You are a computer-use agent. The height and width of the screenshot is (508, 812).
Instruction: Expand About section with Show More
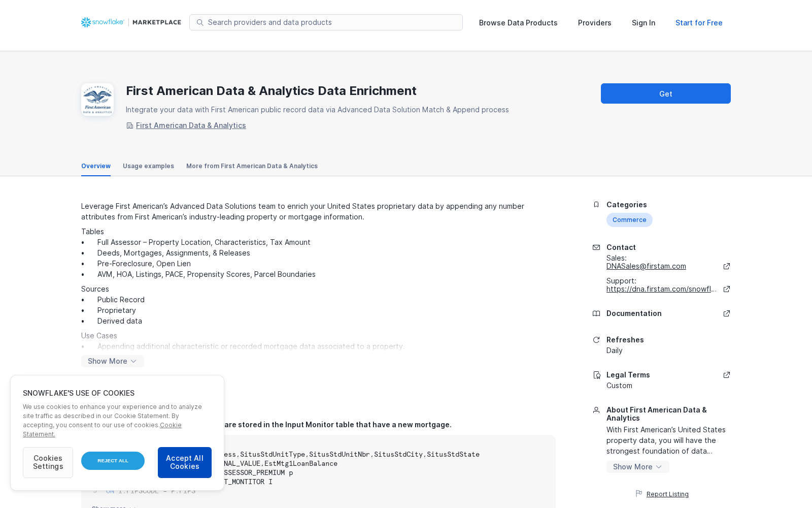coord(638,467)
